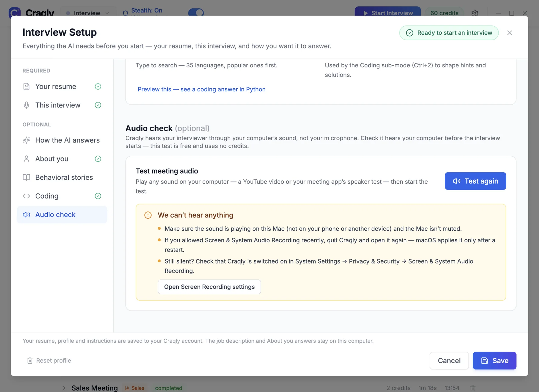Go to This interview section

62,105
